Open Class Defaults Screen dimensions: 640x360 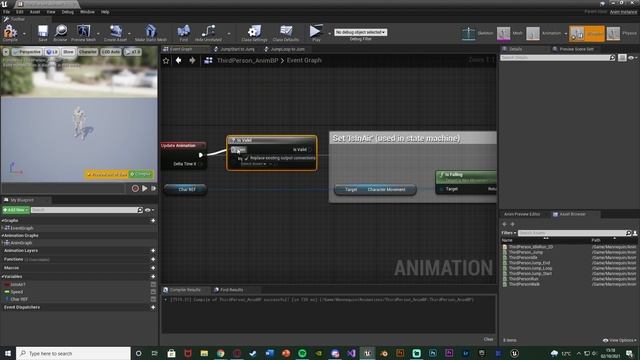click(286, 33)
